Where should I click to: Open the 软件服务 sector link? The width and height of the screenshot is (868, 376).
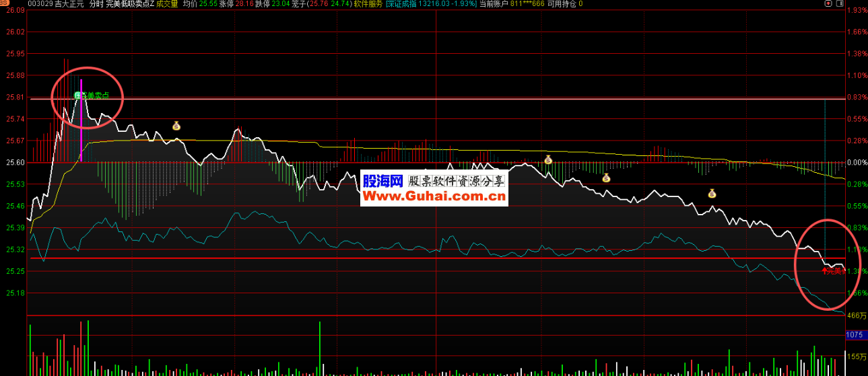point(368,4)
